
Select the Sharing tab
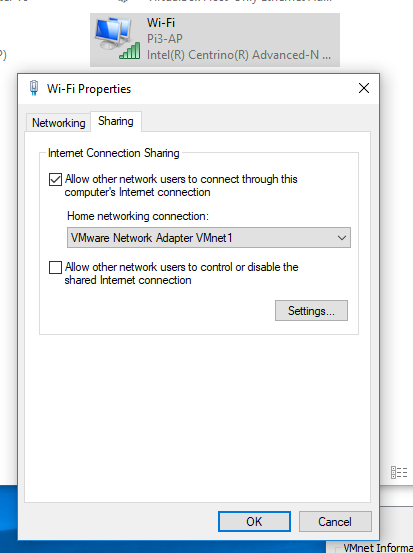point(116,121)
